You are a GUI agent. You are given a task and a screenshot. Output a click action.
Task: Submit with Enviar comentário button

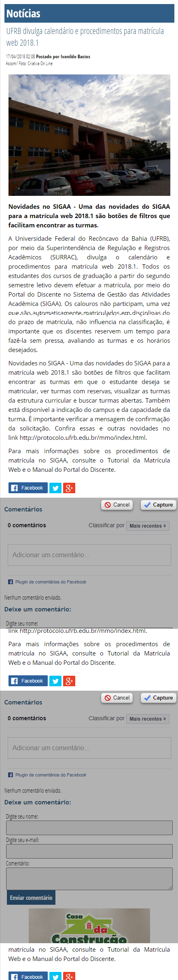pos(31,898)
